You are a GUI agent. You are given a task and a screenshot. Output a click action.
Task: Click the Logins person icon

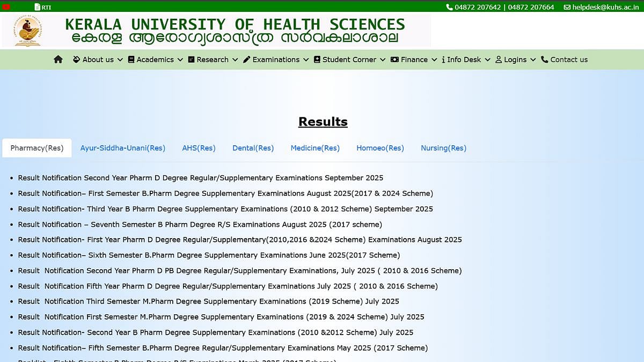tap(498, 60)
